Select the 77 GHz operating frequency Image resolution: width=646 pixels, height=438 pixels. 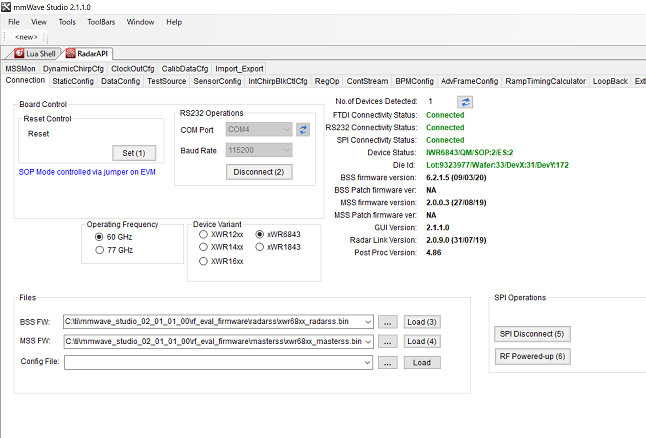pyautogui.click(x=99, y=250)
